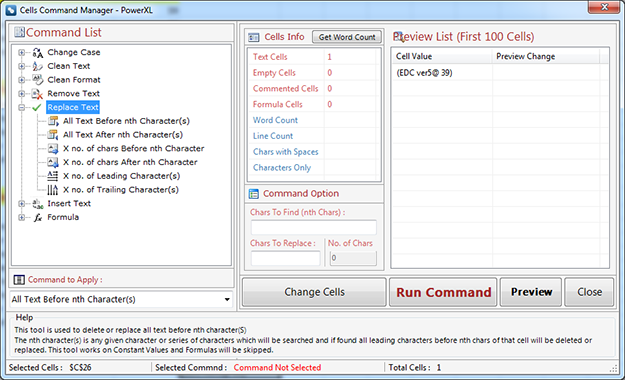Select X no. of Trailing Character(s) command
This screenshot has height=380, width=625.
121,190
